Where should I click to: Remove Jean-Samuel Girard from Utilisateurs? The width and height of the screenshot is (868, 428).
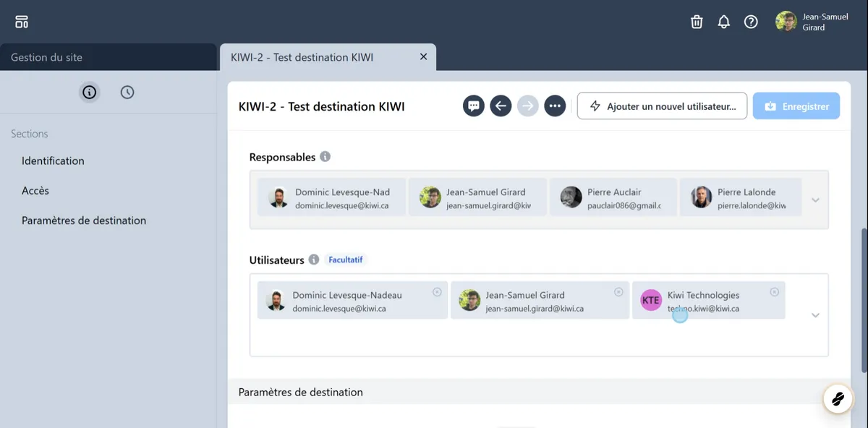pyautogui.click(x=618, y=292)
